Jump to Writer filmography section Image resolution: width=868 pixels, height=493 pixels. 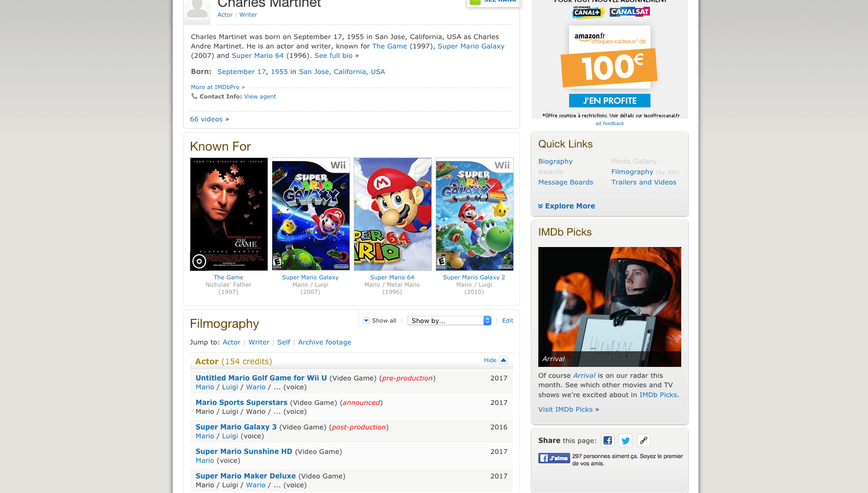coord(259,342)
